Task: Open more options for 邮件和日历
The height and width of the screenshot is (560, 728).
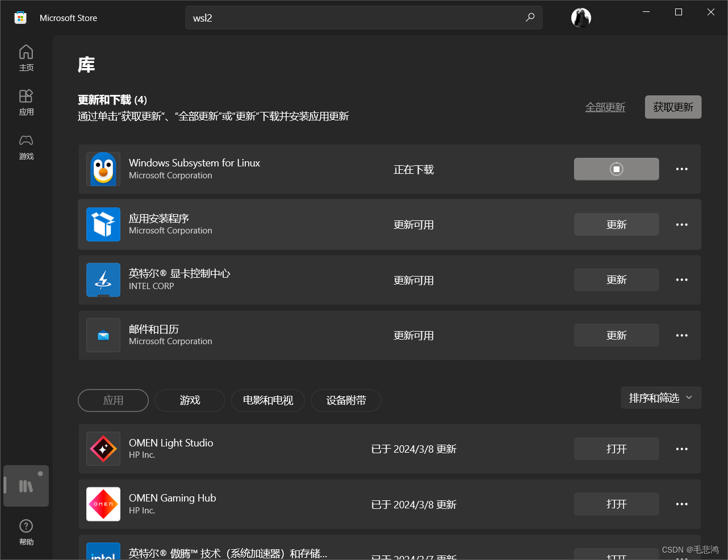Action: [681, 335]
